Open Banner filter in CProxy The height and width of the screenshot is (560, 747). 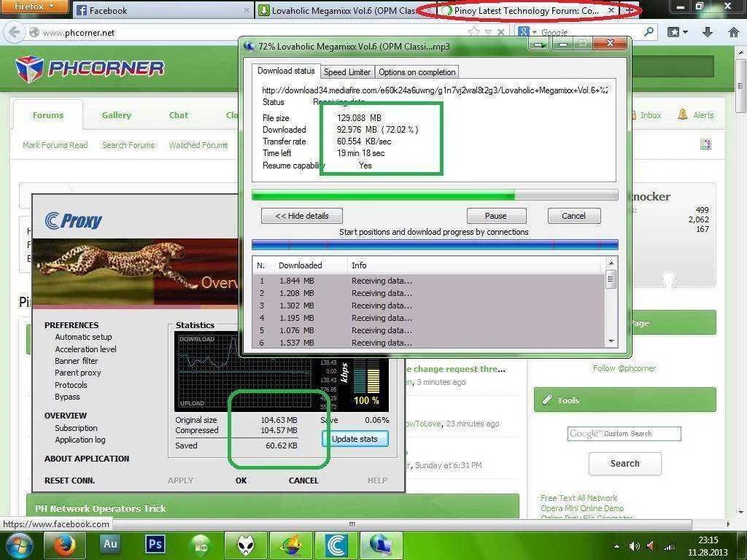pos(76,361)
